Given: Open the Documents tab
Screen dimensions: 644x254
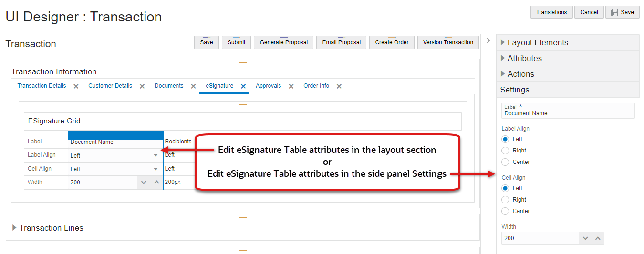Looking at the screenshot, I should coord(169,86).
